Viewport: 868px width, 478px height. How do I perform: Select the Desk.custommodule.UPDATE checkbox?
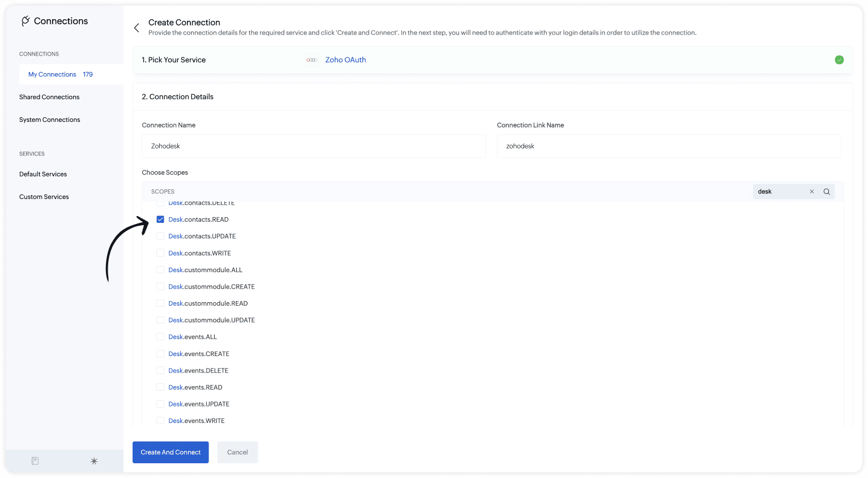(160, 320)
